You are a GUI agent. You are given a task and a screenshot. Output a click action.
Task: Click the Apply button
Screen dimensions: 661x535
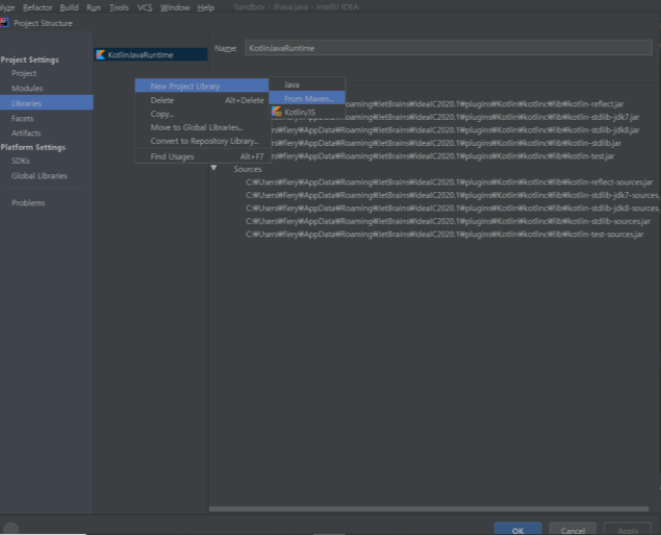click(628, 529)
